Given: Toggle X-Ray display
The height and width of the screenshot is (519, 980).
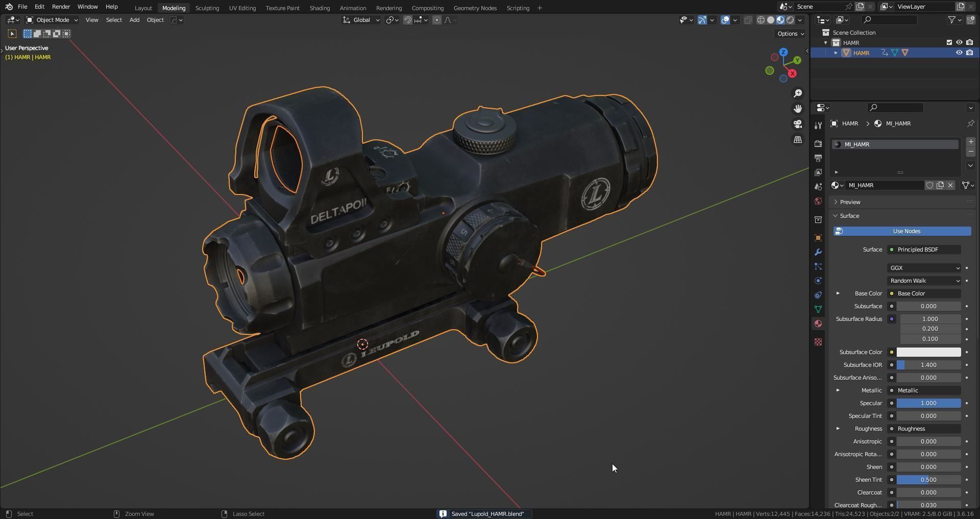Looking at the screenshot, I should [748, 20].
